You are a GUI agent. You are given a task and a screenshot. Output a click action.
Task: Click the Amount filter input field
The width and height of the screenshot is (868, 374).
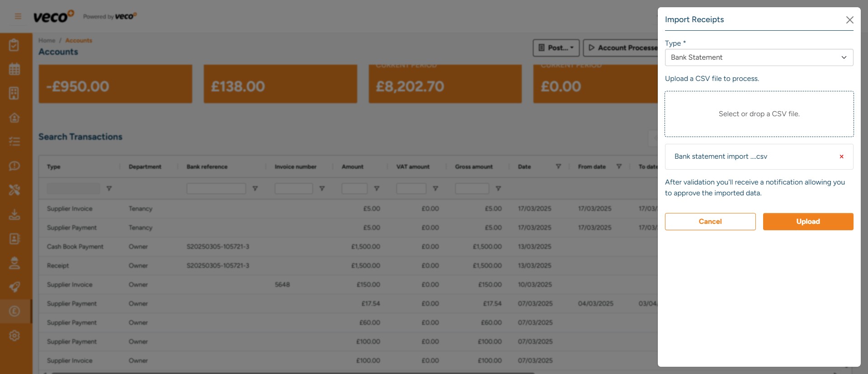click(354, 189)
